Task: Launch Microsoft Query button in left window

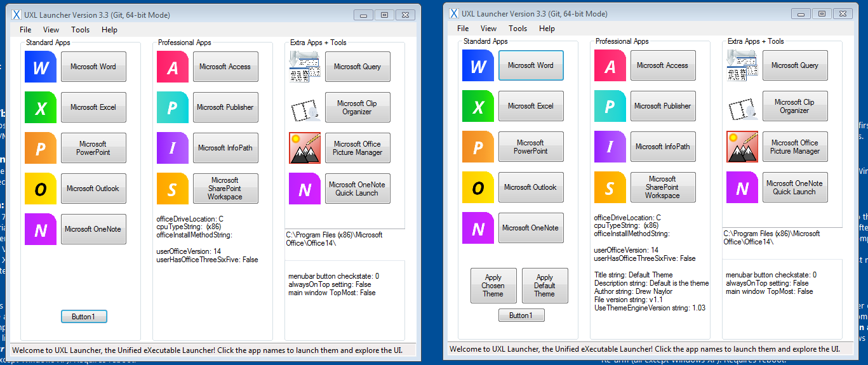Action: pyautogui.click(x=357, y=67)
